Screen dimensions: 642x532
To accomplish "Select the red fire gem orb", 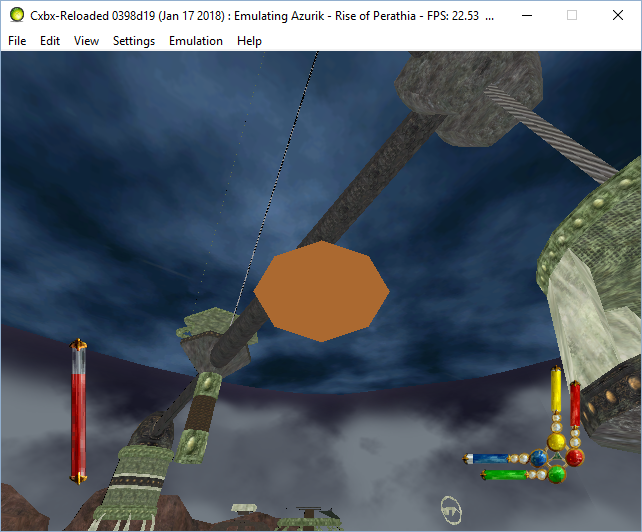I will [574, 457].
